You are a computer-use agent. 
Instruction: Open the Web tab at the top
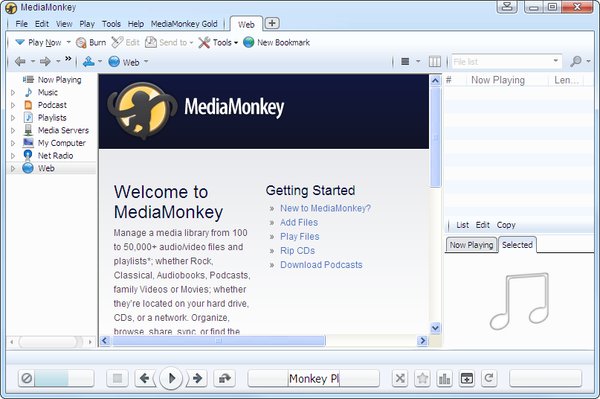pos(246,24)
